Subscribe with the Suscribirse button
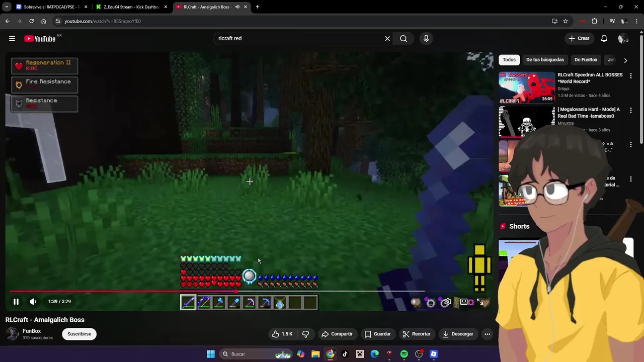Image resolution: width=644 pixels, height=362 pixels. (79, 334)
